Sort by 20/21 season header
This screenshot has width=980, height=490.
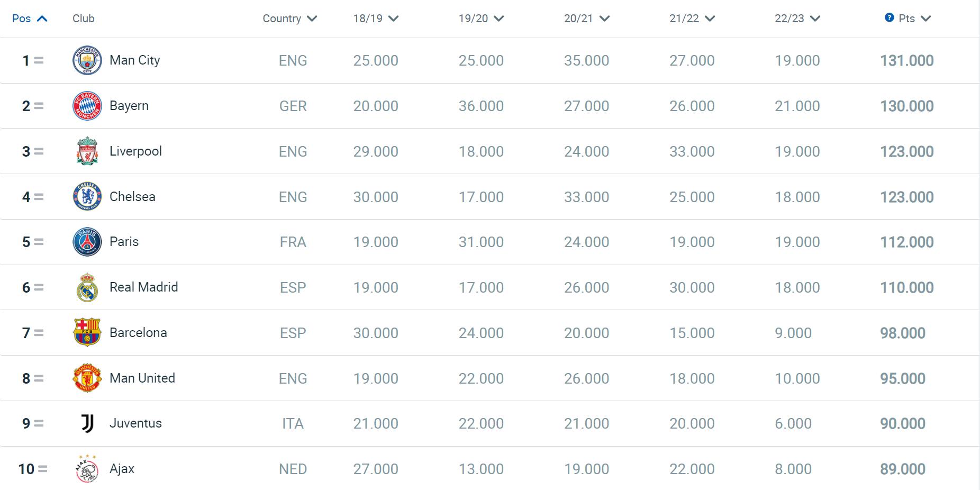pyautogui.click(x=586, y=19)
